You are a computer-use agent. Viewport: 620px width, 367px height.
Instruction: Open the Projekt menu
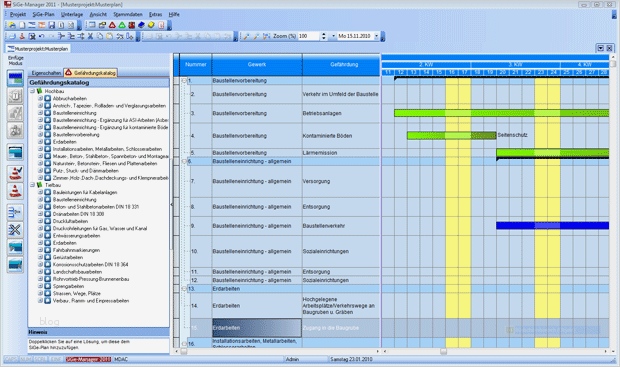(18, 14)
